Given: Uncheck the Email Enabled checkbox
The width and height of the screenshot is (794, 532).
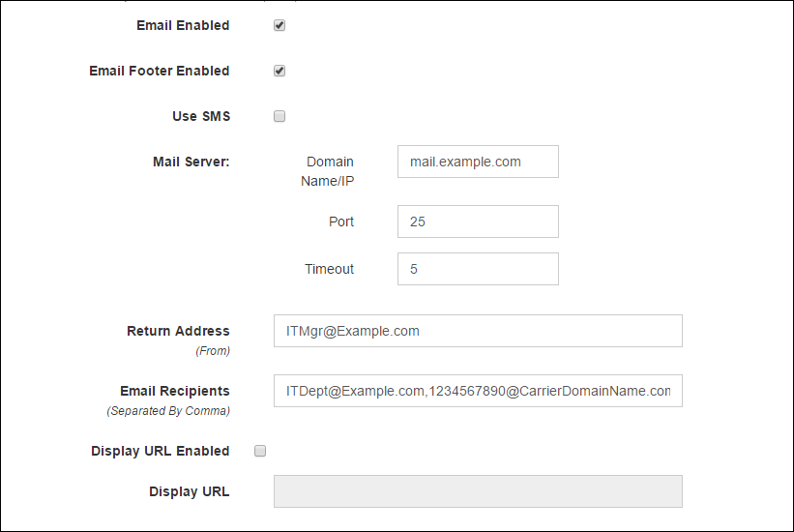Looking at the screenshot, I should pyautogui.click(x=279, y=25).
